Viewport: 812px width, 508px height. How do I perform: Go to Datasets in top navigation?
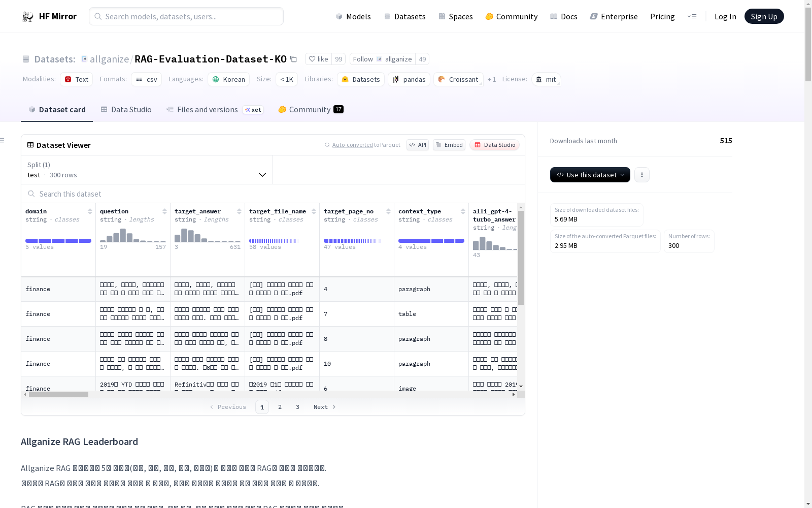(404, 16)
